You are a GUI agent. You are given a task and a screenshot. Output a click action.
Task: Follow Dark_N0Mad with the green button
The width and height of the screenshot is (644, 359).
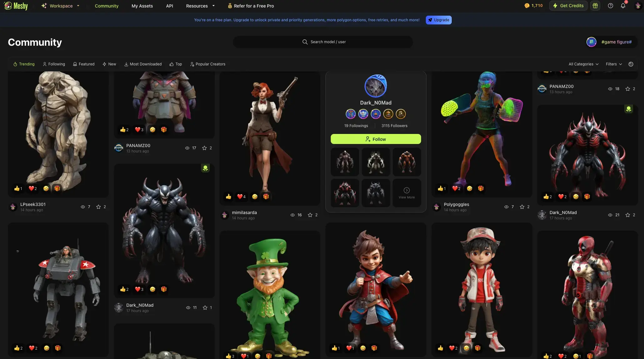[376, 139]
